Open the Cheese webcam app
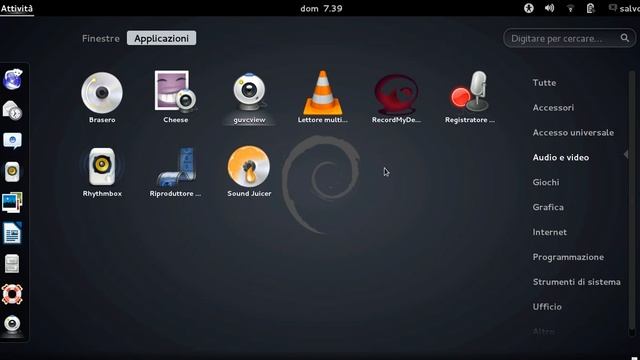The height and width of the screenshot is (360, 640). (176, 97)
